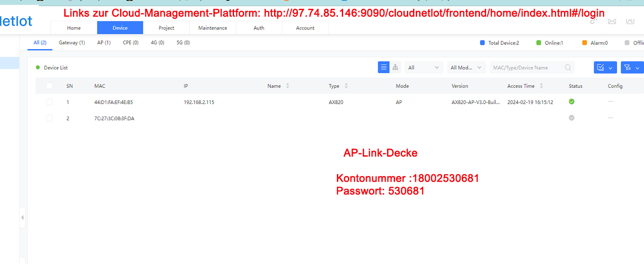Click the link chain icon in header
Screen dimensions: 644x264
point(593,21)
